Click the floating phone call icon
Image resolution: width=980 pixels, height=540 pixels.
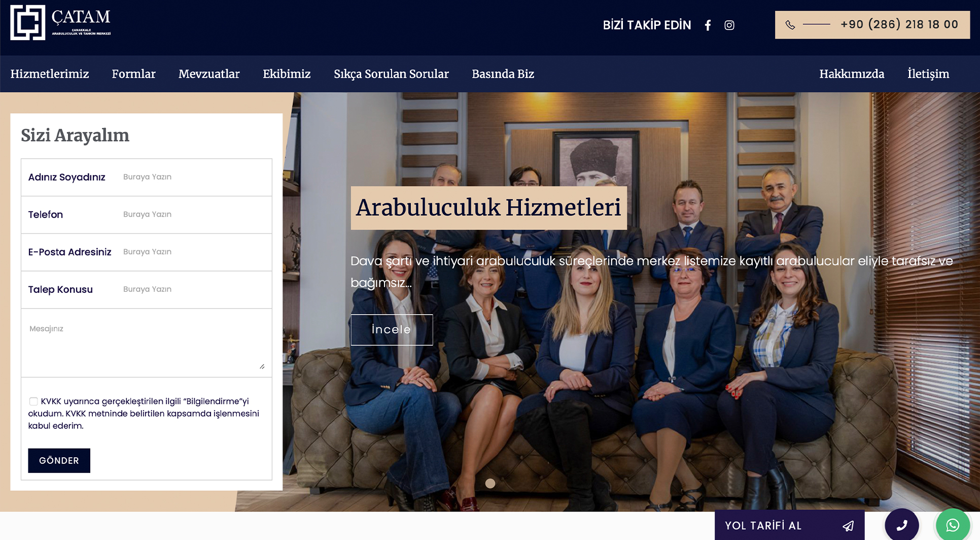(x=902, y=525)
